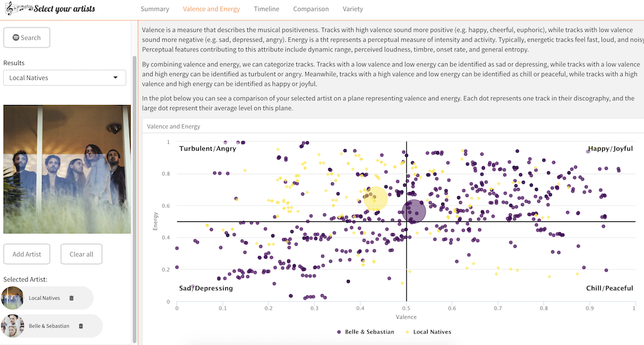Switch to the Timeline tab
This screenshot has height=345, width=644.
[x=266, y=9]
